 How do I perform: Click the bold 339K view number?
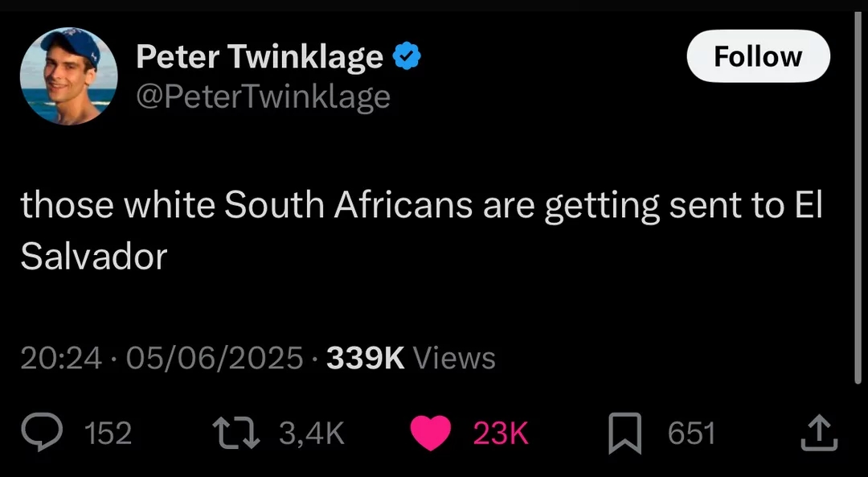[366, 358]
